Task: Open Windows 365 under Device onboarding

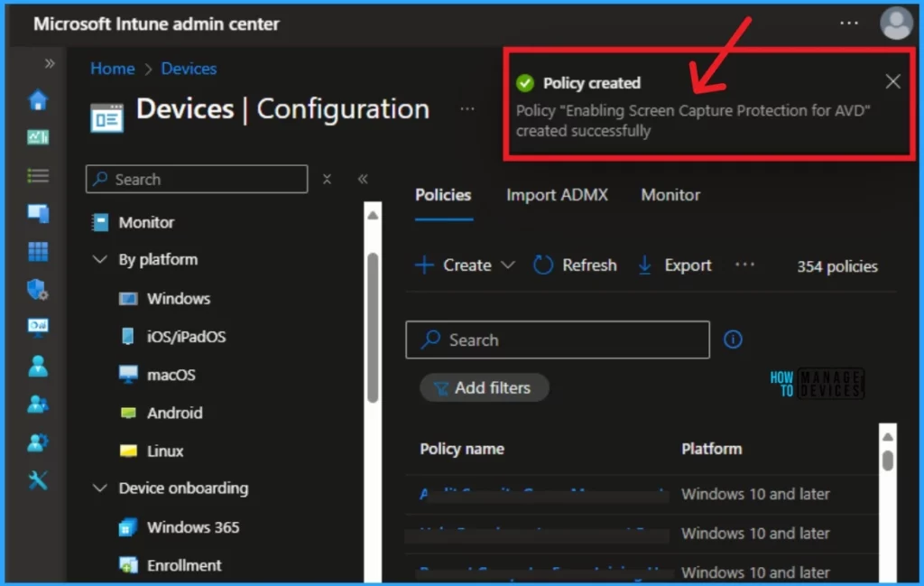Action: pos(193,527)
